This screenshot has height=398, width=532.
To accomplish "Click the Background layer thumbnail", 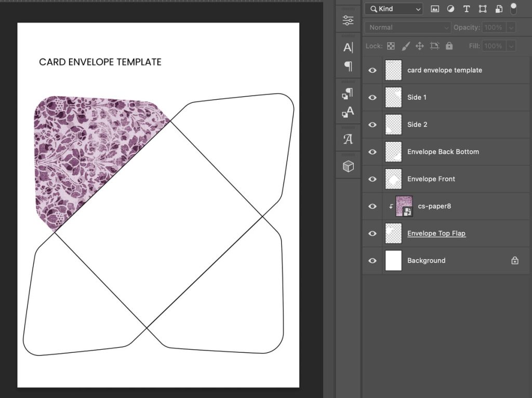I will (394, 261).
